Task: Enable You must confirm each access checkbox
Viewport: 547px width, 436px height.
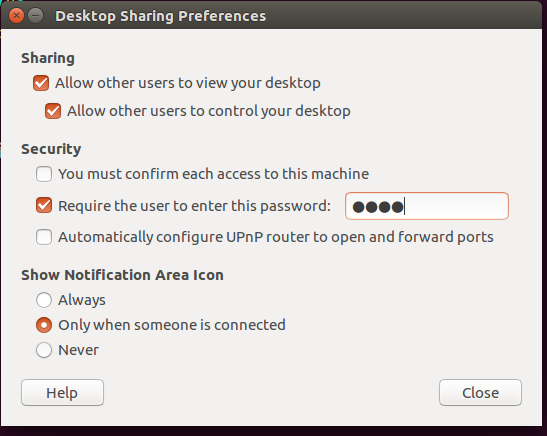Action: 44,174
